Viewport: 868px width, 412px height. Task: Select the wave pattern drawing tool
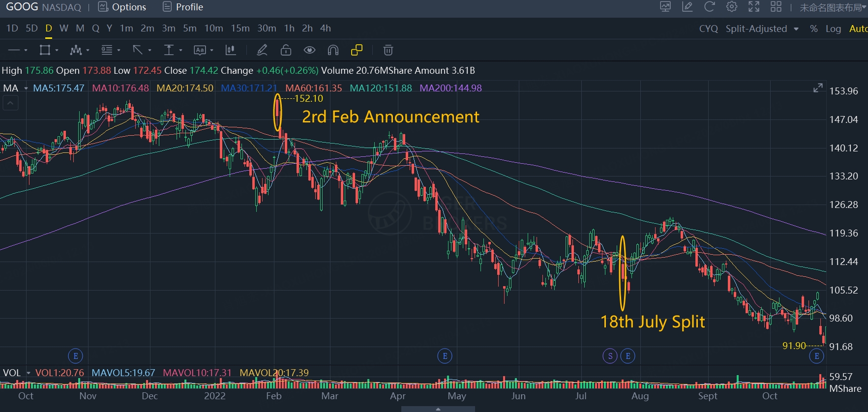coord(76,50)
